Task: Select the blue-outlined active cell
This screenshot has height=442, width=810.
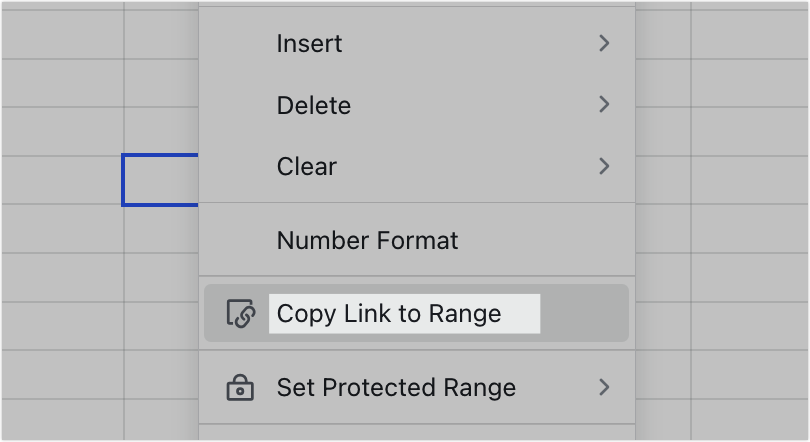Action: pyautogui.click(x=160, y=180)
